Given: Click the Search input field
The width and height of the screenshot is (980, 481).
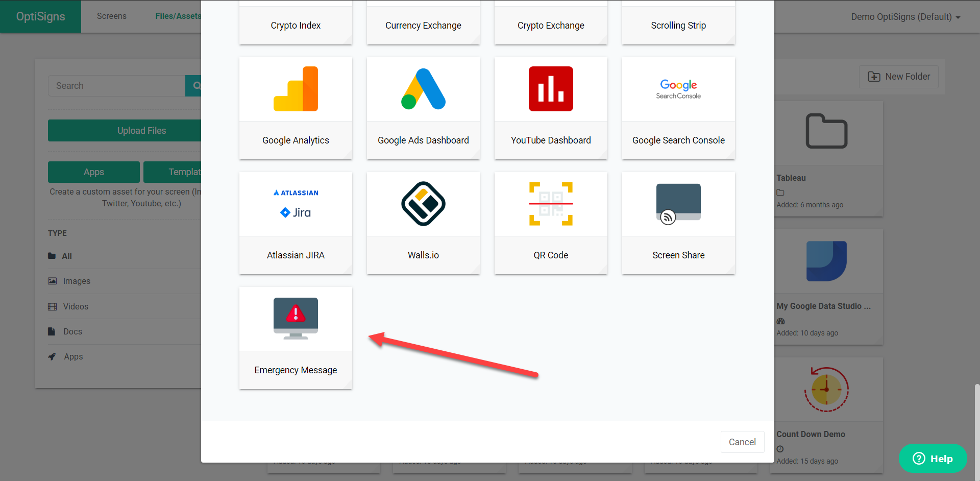Looking at the screenshot, I should pos(116,86).
